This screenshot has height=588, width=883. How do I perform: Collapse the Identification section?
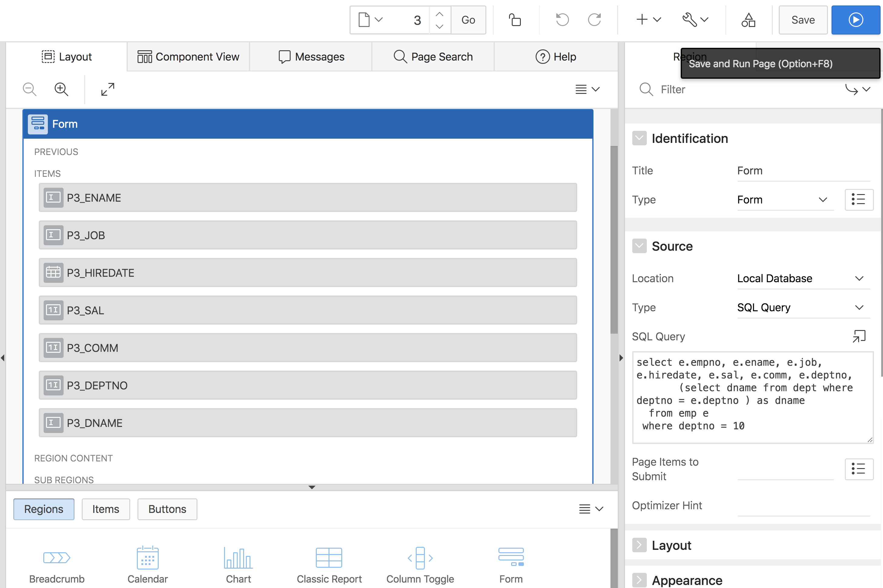coord(639,138)
